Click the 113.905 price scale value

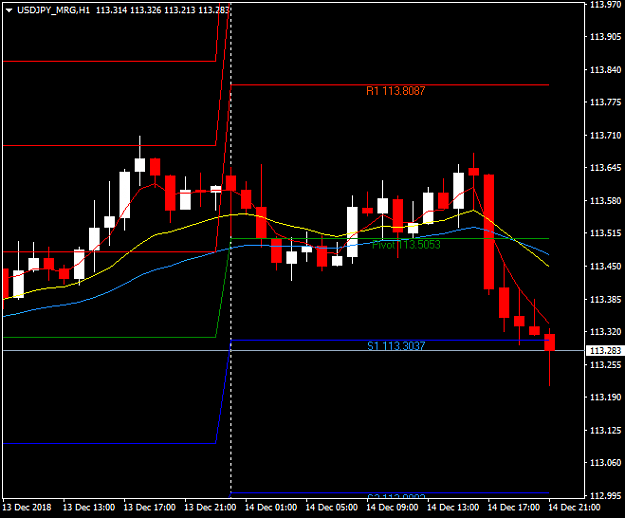605,37
